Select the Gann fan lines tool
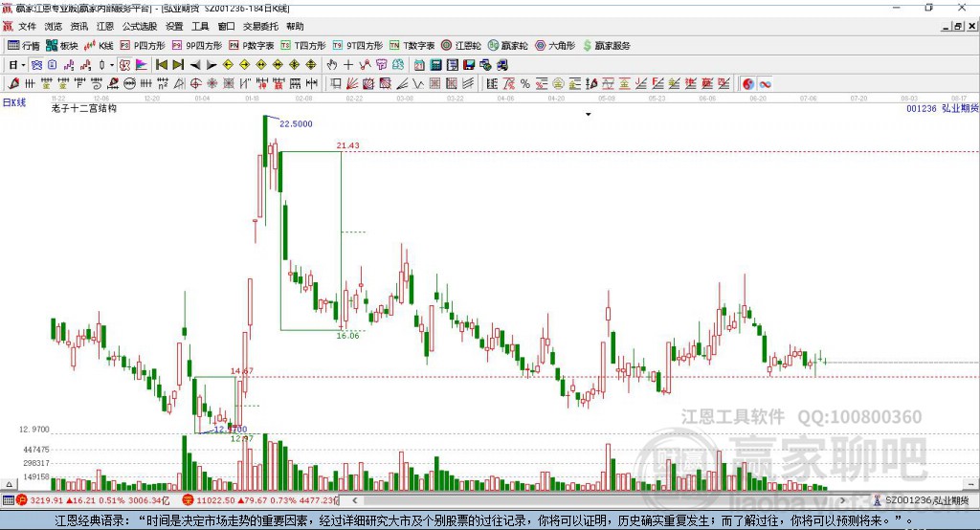Image resolution: width=980 pixels, height=530 pixels. click(352, 84)
